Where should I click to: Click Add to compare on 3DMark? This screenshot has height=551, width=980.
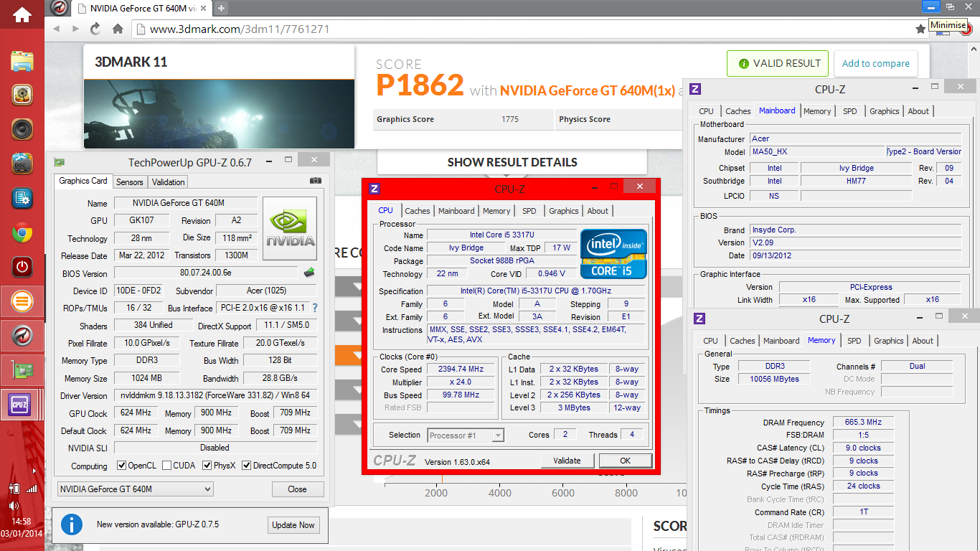point(875,63)
